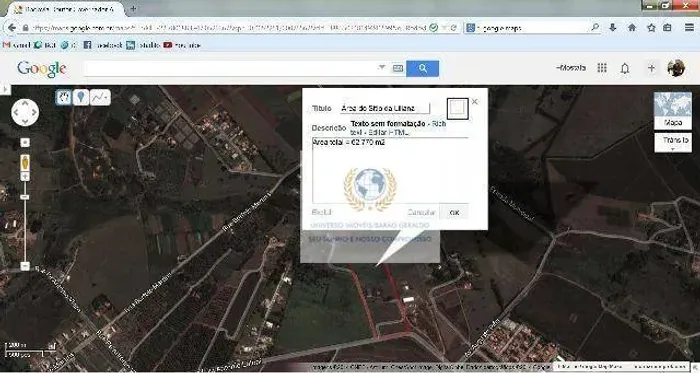
Task: Open YouTube bookmark in bookmarks bar
Action: [182, 45]
